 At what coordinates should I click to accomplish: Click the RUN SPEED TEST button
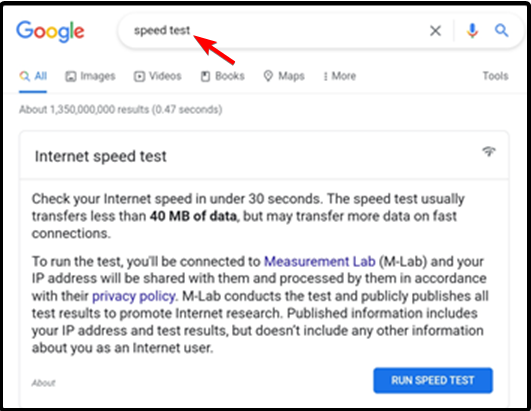(433, 381)
